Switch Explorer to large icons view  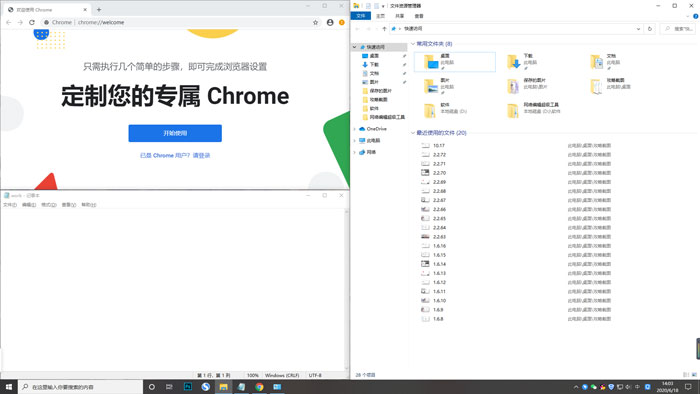coord(694,375)
